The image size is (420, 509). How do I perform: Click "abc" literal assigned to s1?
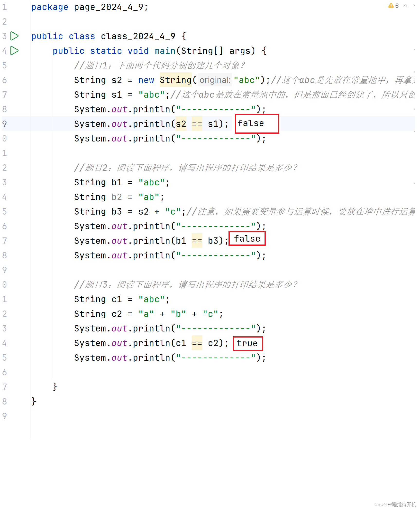(x=152, y=94)
